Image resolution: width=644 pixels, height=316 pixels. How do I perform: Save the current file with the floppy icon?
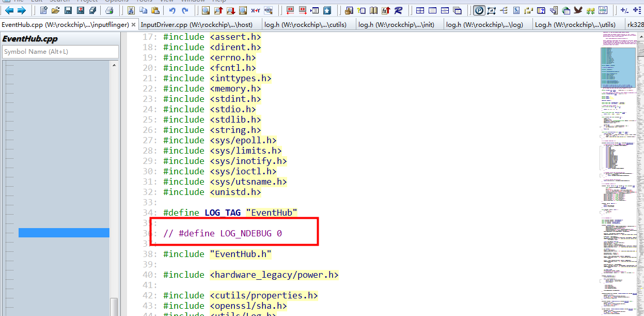(x=68, y=10)
